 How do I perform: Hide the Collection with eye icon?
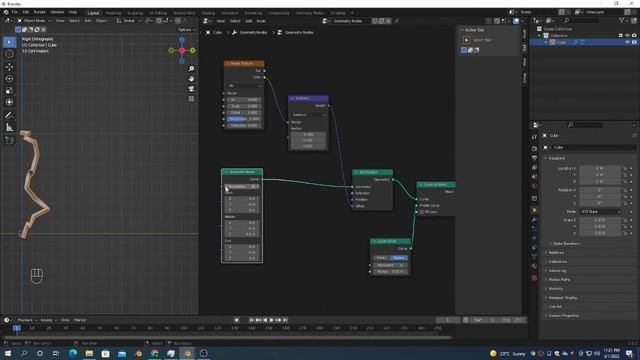pos(627,36)
